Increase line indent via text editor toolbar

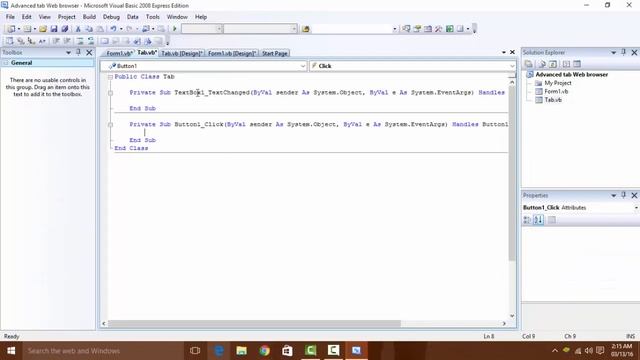coord(67,41)
